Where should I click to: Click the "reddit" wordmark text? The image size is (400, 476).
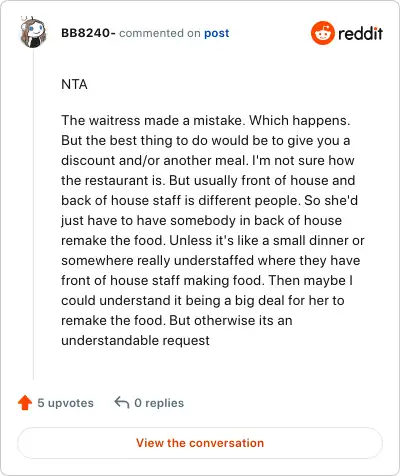pyautogui.click(x=360, y=33)
